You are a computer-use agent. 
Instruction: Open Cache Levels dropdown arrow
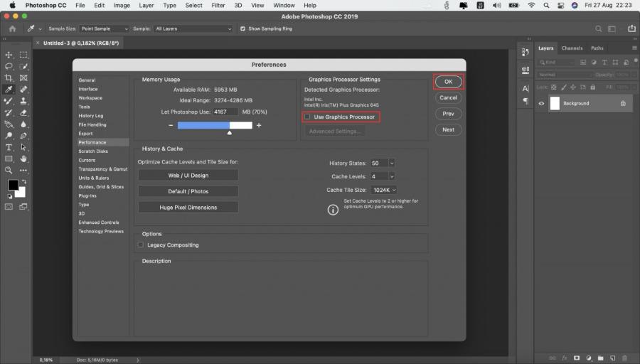[391, 176]
